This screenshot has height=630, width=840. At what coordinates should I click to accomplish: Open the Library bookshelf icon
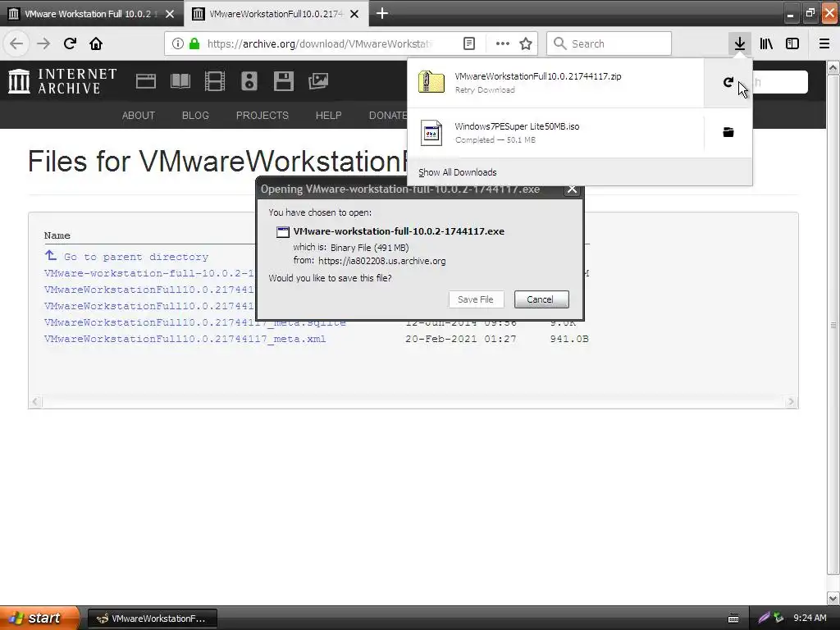click(x=766, y=43)
